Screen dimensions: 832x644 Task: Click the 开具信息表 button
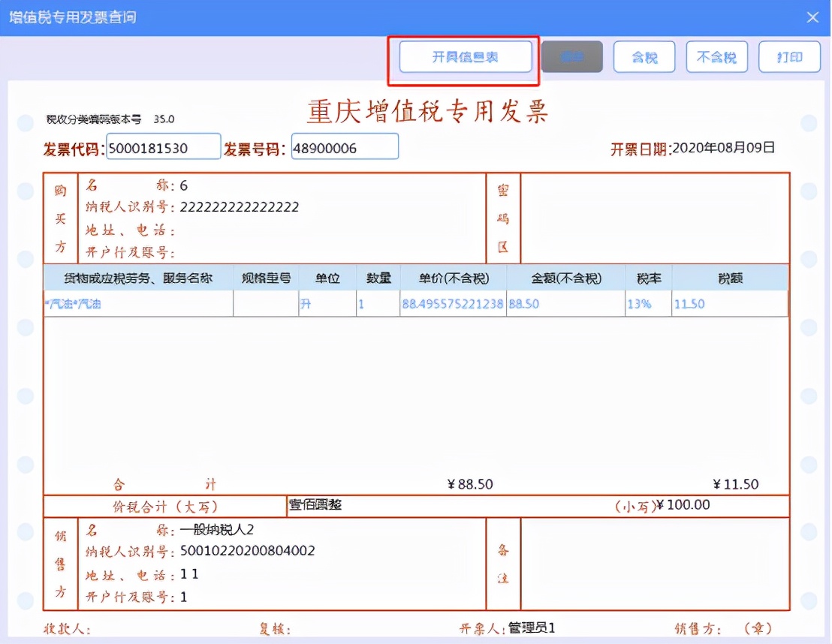[x=464, y=56]
